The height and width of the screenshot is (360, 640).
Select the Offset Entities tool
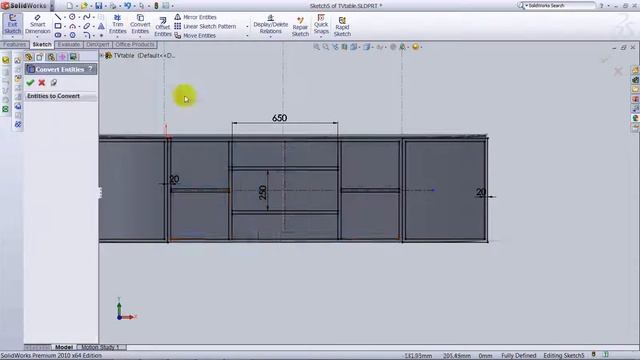162,27
